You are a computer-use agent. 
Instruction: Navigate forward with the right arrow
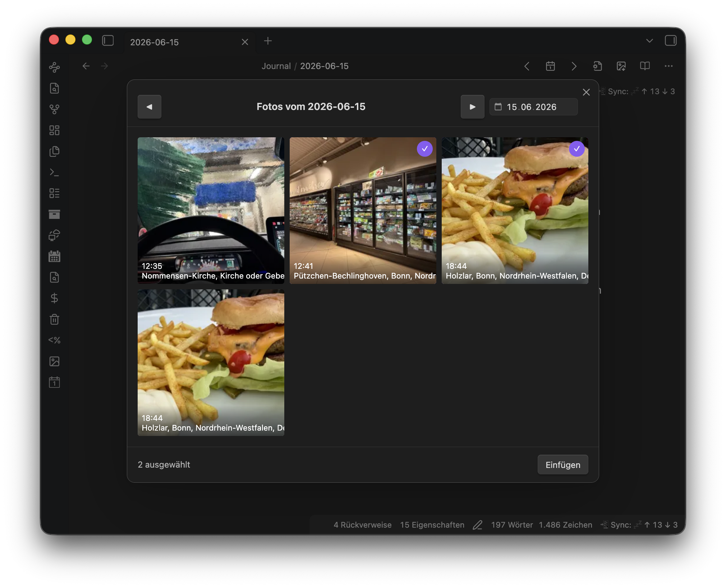pyautogui.click(x=105, y=66)
